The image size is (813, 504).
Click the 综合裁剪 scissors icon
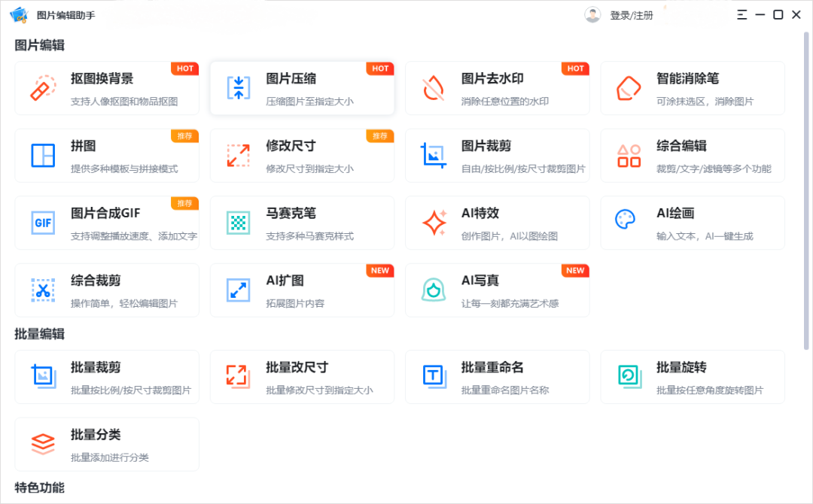point(43,290)
